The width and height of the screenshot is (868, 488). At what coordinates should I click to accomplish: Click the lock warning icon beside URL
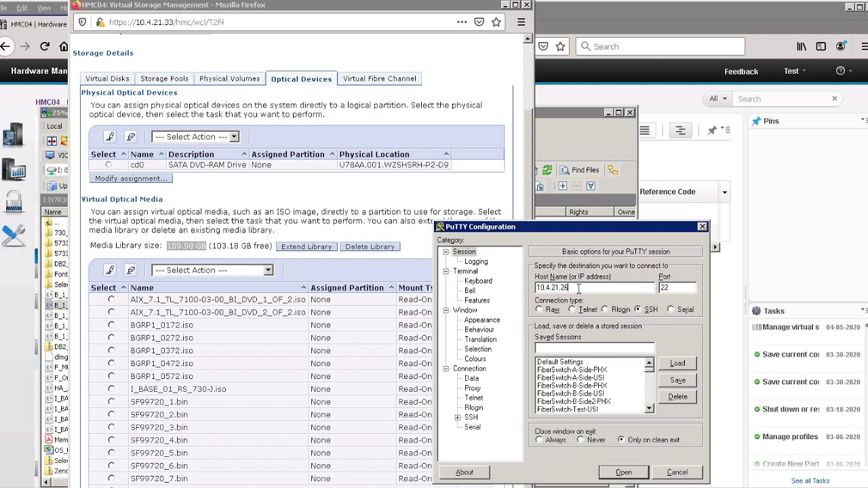tap(100, 22)
